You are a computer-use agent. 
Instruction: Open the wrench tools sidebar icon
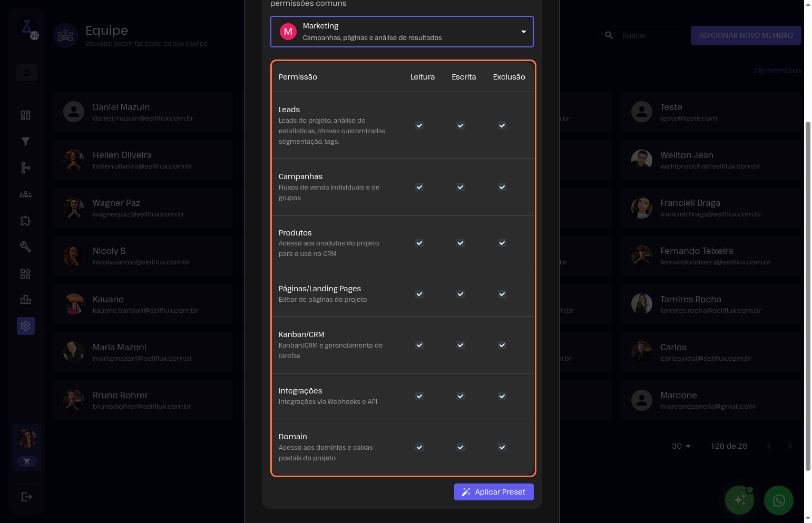point(25,246)
